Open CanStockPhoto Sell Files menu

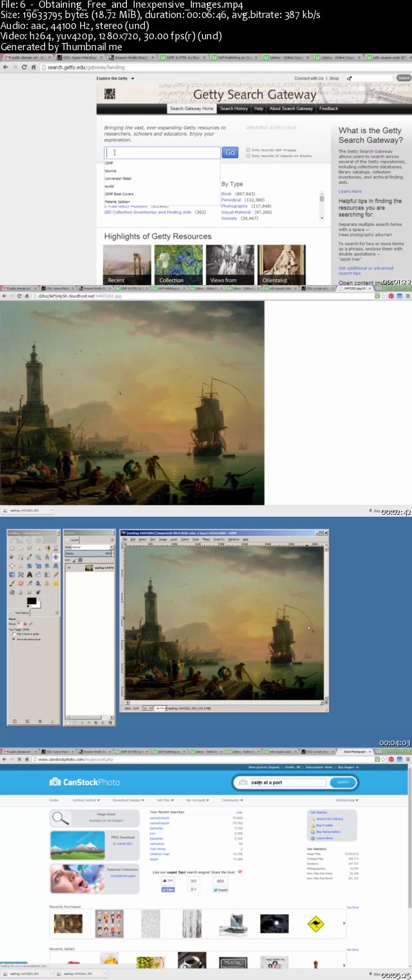(x=165, y=800)
